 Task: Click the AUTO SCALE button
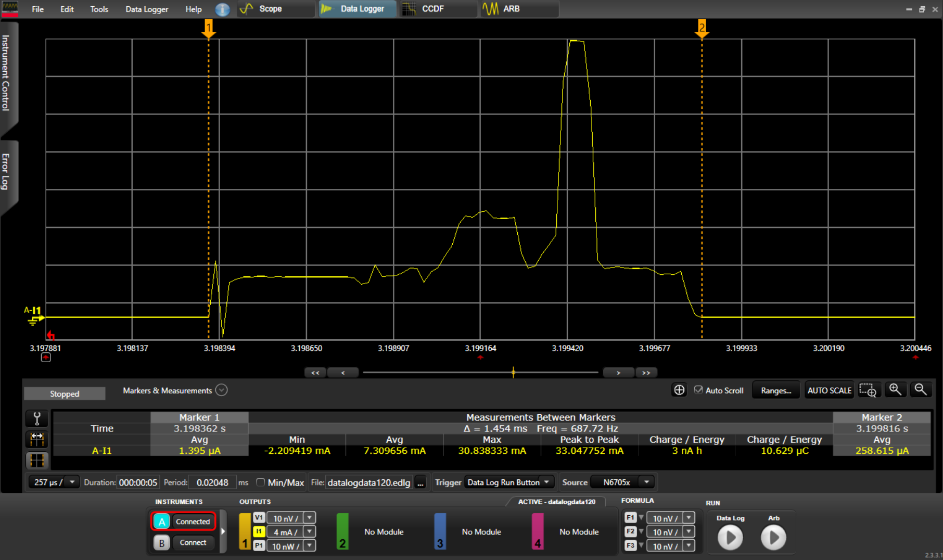pos(829,390)
